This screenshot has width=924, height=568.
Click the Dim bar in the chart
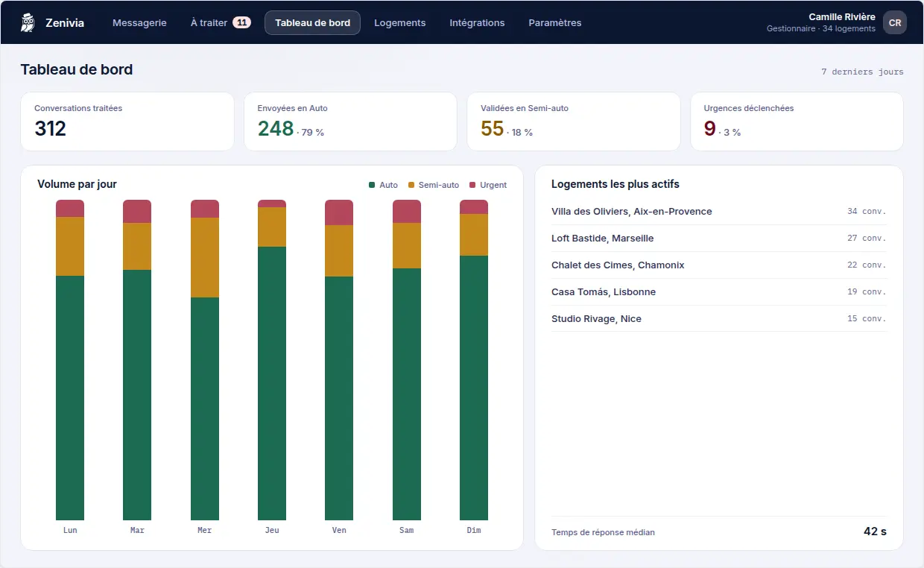[474, 360]
